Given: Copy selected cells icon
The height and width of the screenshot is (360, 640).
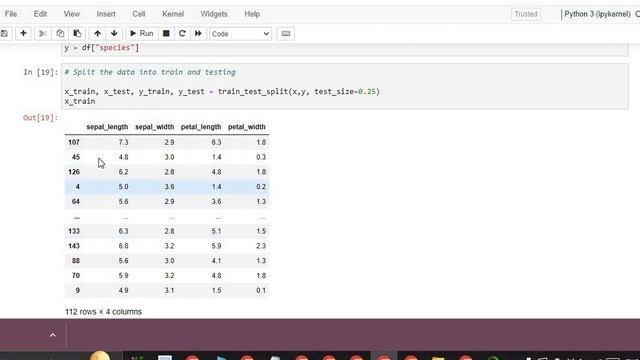Looking at the screenshot, I should (x=60, y=33).
